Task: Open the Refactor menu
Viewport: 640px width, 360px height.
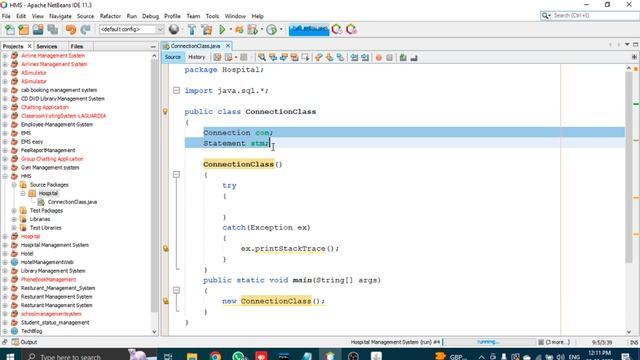Action: coord(110,16)
